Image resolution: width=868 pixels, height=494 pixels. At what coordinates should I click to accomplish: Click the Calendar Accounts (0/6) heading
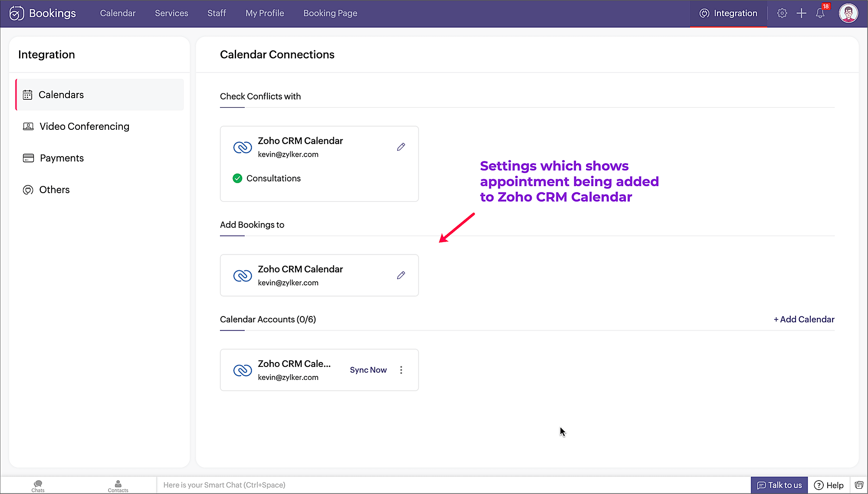pos(268,319)
